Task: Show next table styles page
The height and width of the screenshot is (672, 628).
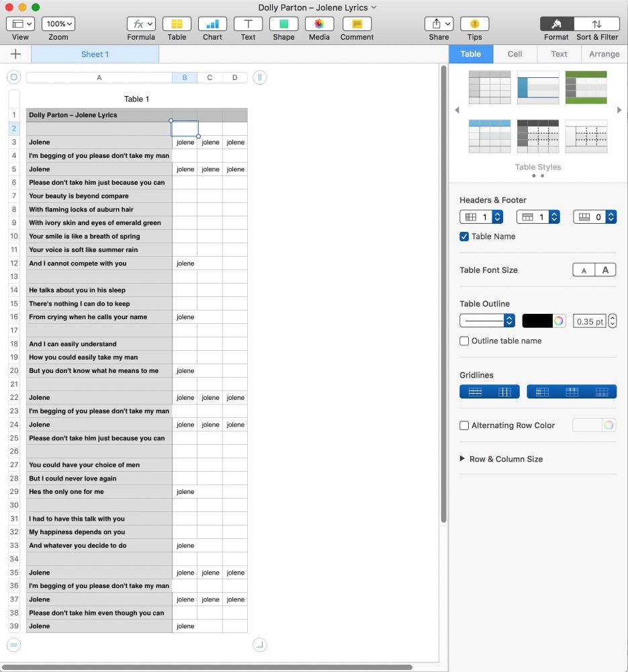Action: tap(619, 110)
